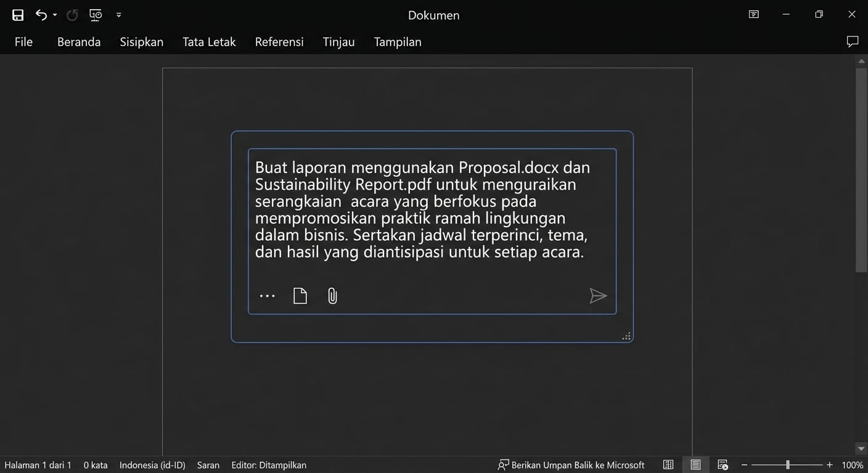Viewport: 868px width, 473px height.
Task: Click the ribbon display options icon
Action: 753,14
